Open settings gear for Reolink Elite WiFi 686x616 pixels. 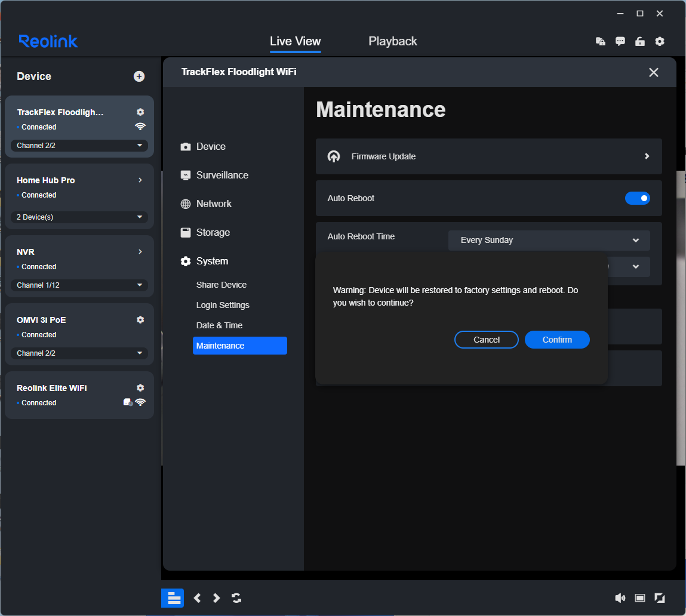tap(140, 387)
